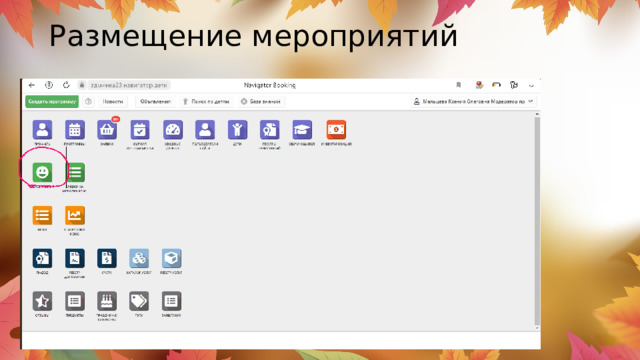Open the orange-red banknote icon
This screenshot has width=640, height=360.
(336, 130)
